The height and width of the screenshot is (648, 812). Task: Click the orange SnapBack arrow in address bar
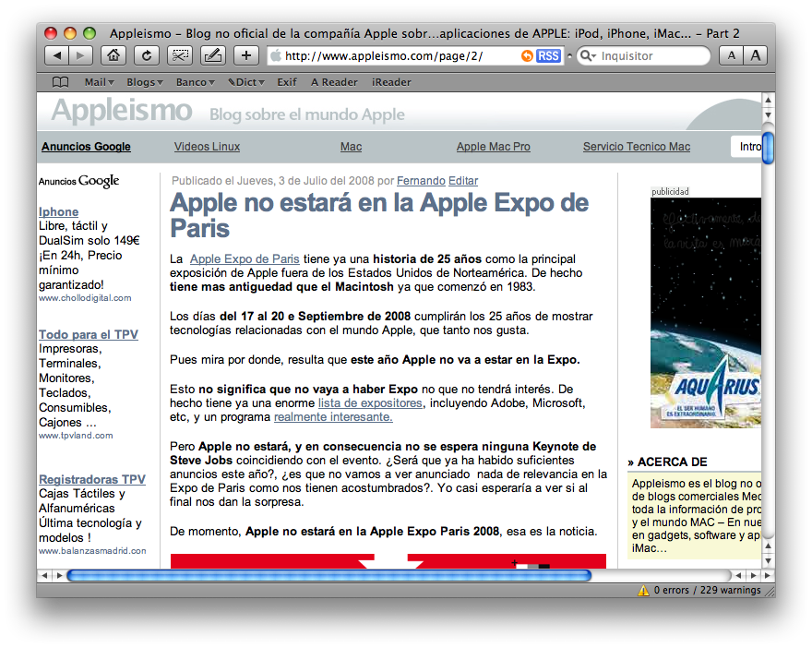[527, 56]
